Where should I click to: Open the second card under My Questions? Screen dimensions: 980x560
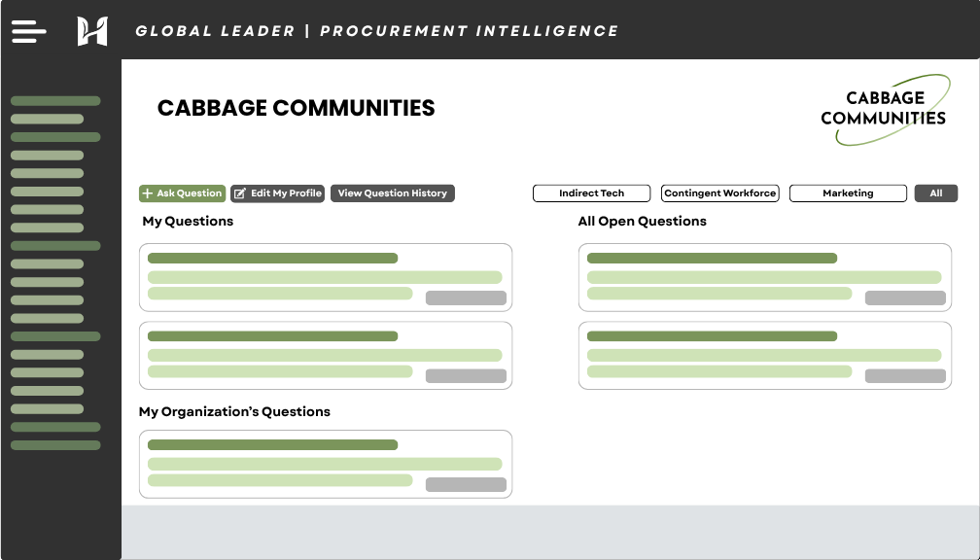click(x=325, y=356)
